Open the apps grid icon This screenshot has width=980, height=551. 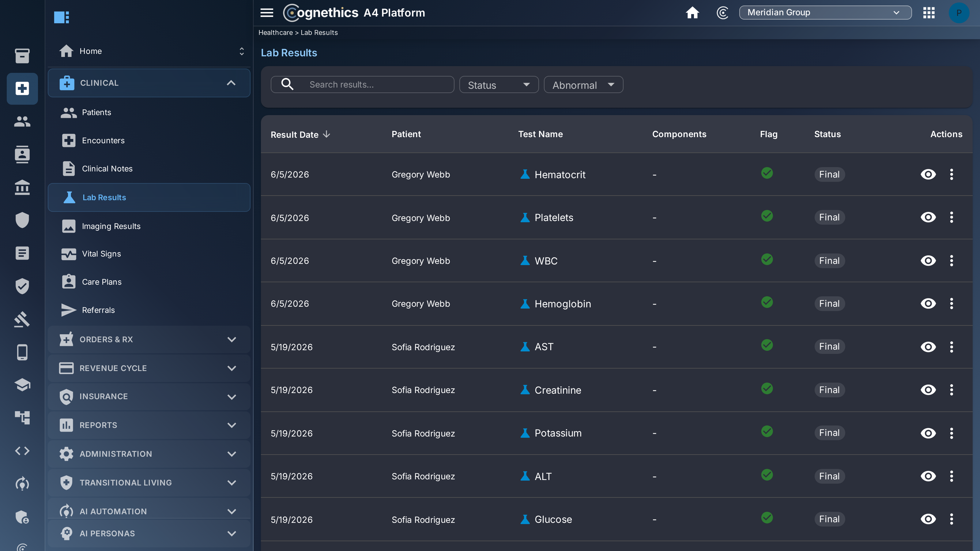click(x=929, y=13)
